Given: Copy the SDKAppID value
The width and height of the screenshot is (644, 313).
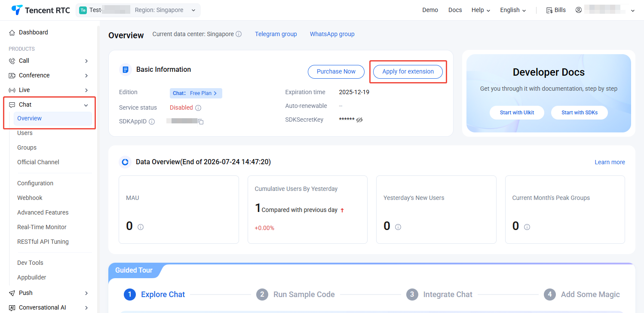Looking at the screenshot, I should [x=201, y=122].
